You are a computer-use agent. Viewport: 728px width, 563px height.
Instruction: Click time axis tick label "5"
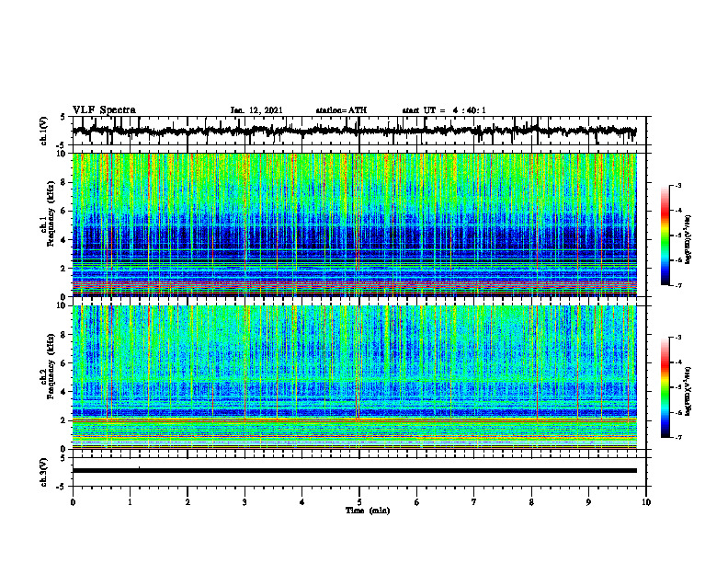359,502
